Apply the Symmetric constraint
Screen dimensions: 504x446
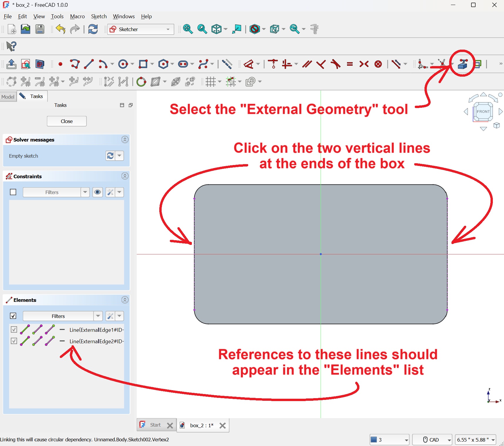(364, 64)
